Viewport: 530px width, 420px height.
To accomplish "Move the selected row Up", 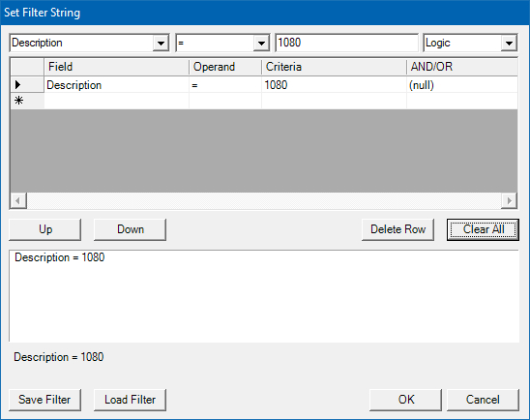I will pyautogui.click(x=44, y=229).
